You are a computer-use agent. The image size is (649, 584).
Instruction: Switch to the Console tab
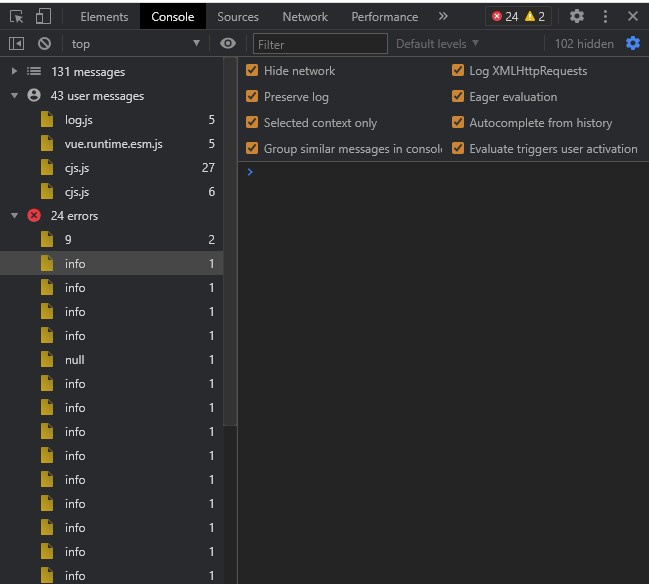click(x=173, y=17)
